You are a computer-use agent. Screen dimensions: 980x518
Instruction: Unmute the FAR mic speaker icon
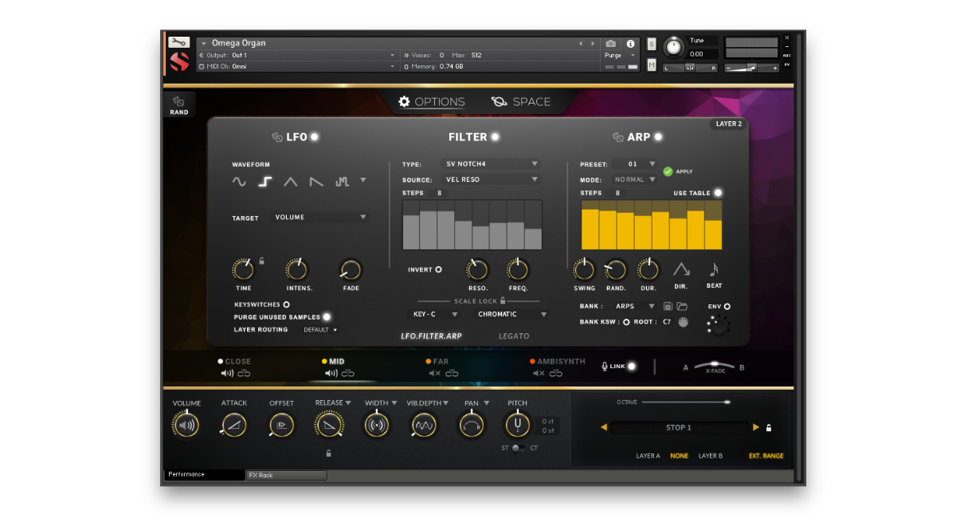434,373
